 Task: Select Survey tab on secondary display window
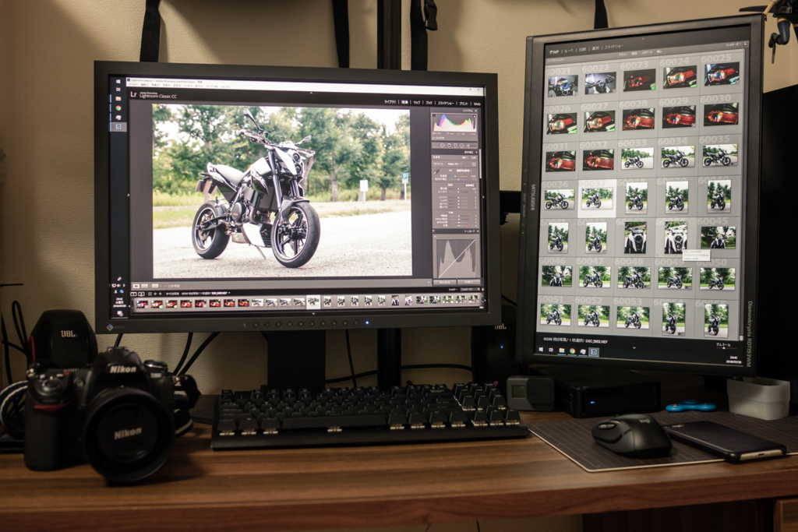click(x=595, y=49)
